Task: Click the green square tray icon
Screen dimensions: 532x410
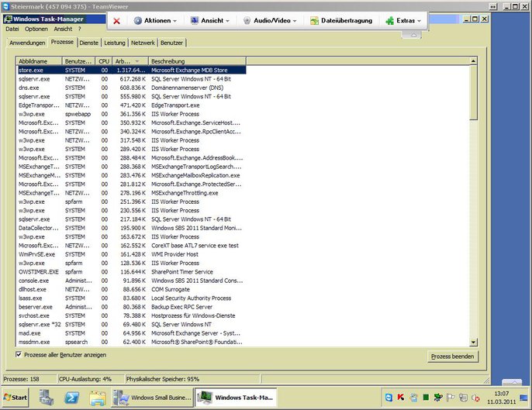Action: point(426,397)
